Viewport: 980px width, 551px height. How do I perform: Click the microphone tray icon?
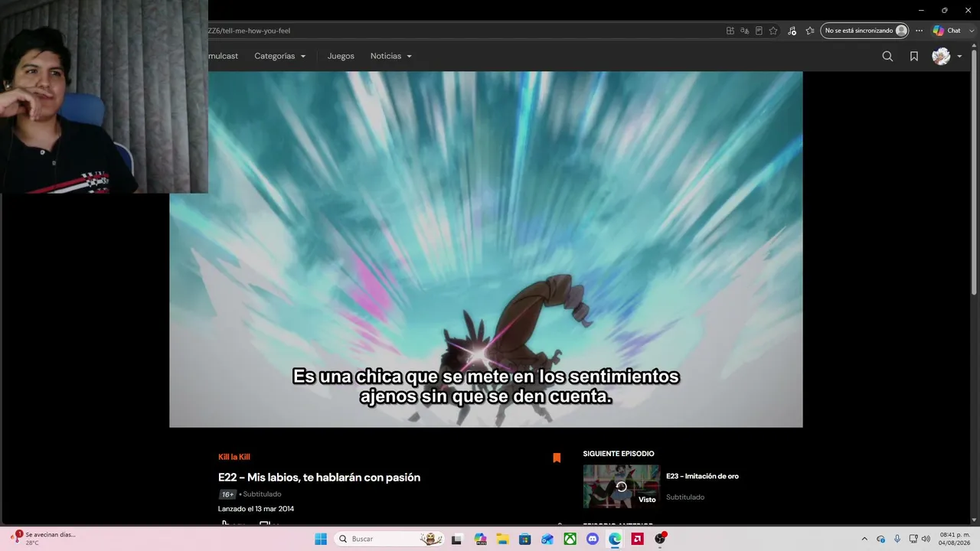897,539
